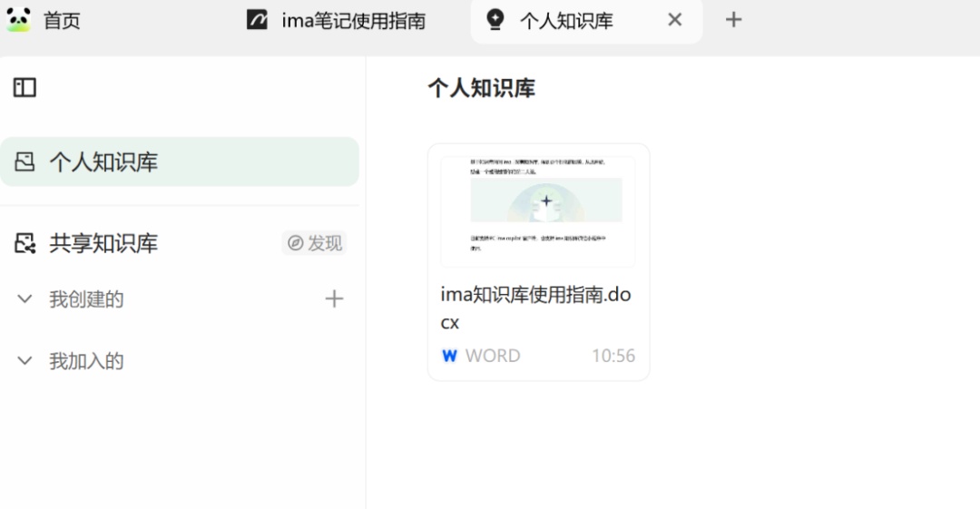This screenshot has width=980, height=509.
Task: Click the ima知识库使用指南.docx file name
Action: (535, 308)
